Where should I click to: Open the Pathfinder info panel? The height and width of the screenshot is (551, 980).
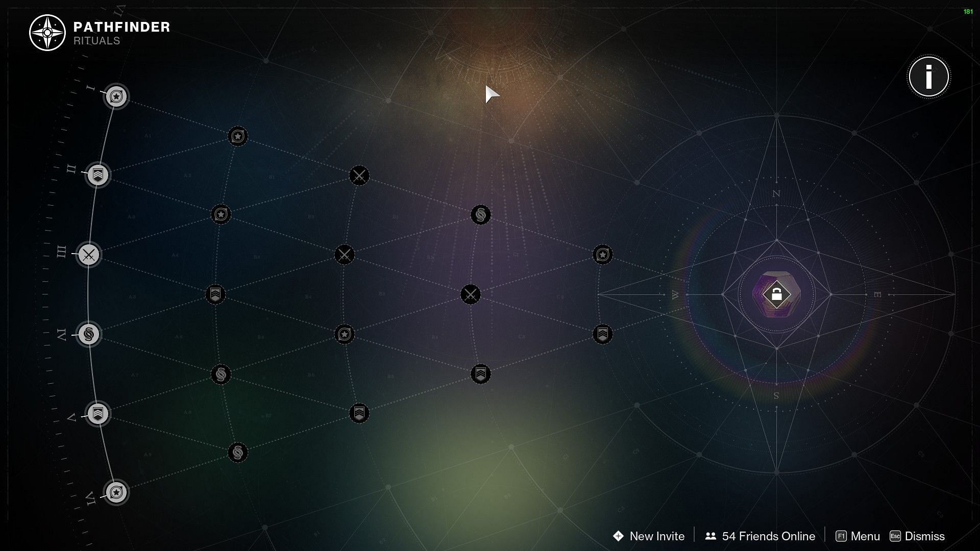coord(929,76)
